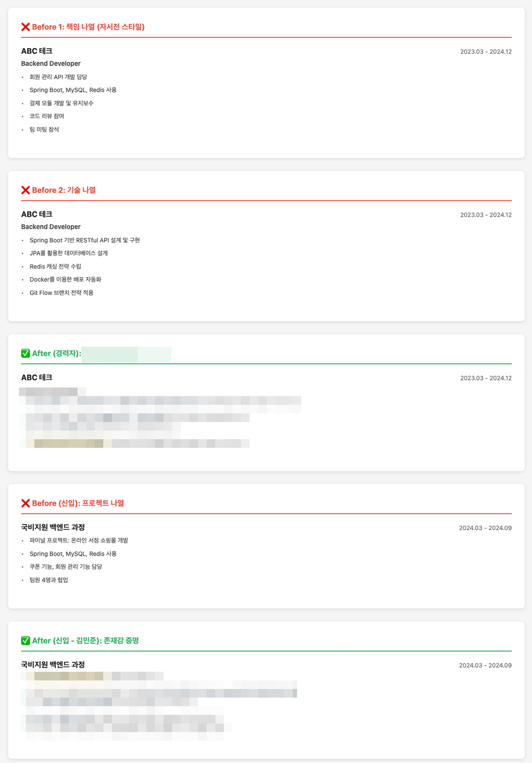Click the '결제 모듈 개발 및 유지보수' bullet
Screen dimensions: 532x763
(62, 103)
